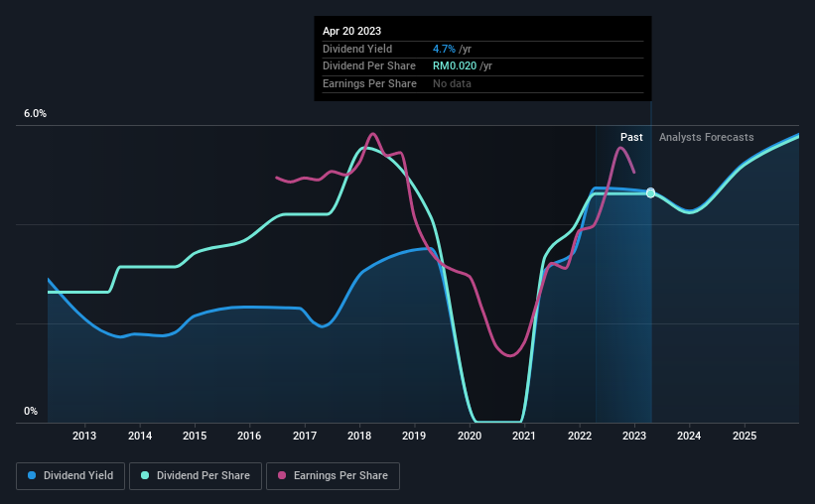Click the 2023 x-axis label
The height and width of the screenshot is (504, 815).
[x=634, y=436]
